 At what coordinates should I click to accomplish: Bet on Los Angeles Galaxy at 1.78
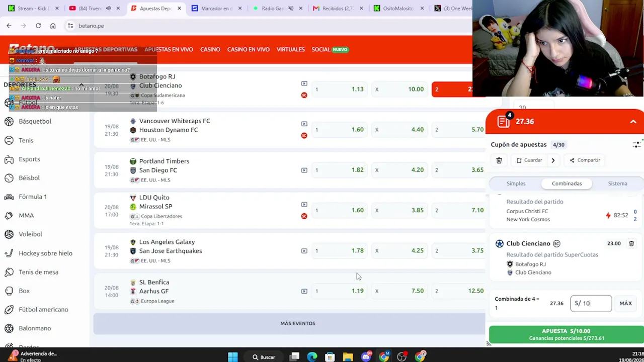[340, 250]
